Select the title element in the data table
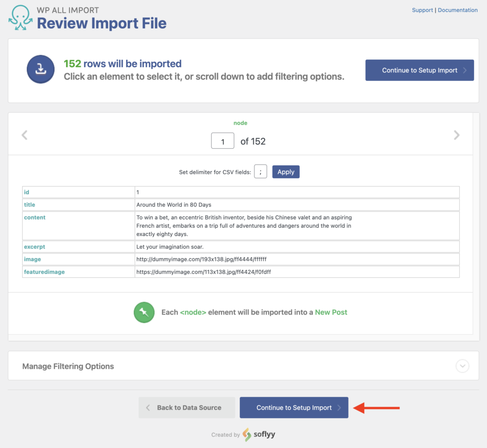This screenshot has width=487, height=448. 29,205
